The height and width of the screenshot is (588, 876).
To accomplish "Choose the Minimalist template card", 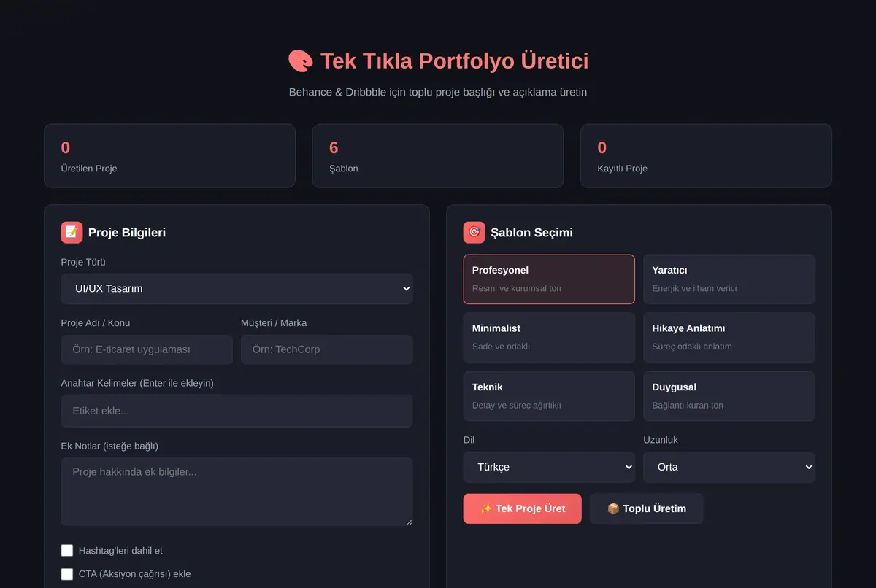I will click(549, 337).
